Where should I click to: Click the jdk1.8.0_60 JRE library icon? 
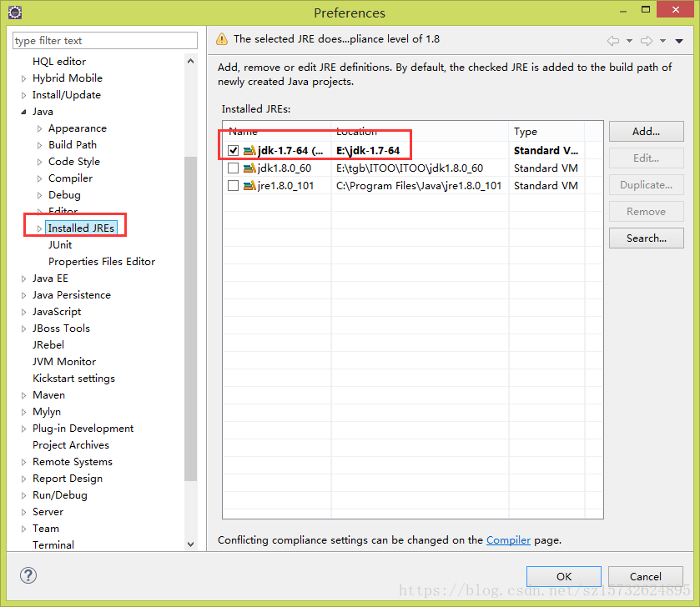coord(249,168)
